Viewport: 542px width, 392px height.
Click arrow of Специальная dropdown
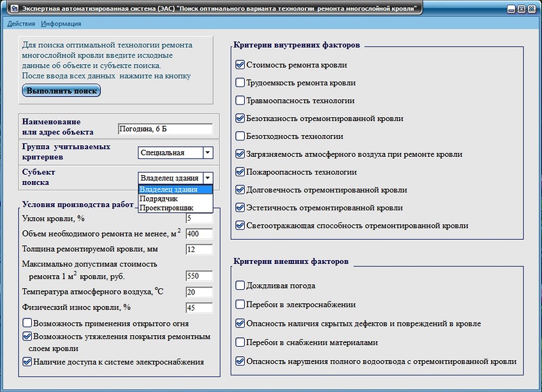(x=208, y=152)
